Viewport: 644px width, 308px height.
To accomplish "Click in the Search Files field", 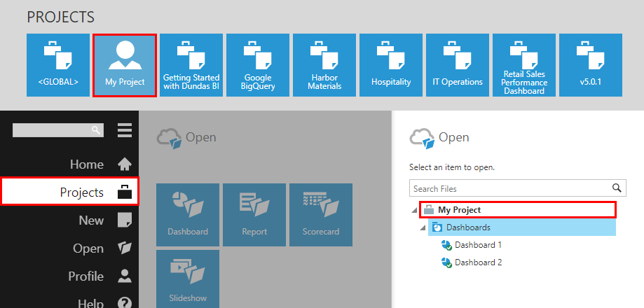I will point(517,188).
